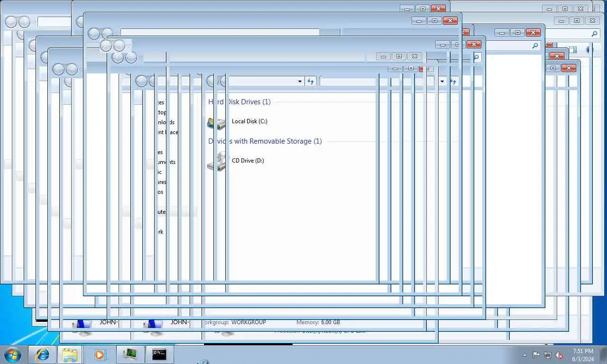Click the Local Disk (C:) label
This screenshot has width=607, height=364.
click(249, 121)
